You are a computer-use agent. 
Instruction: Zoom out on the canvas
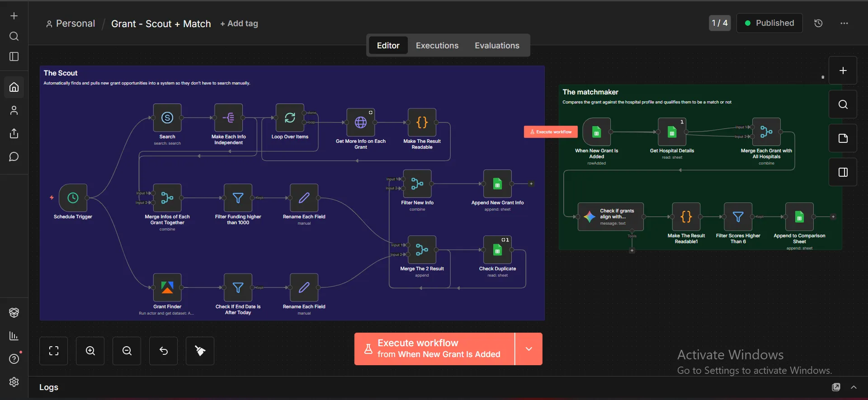point(127,351)
